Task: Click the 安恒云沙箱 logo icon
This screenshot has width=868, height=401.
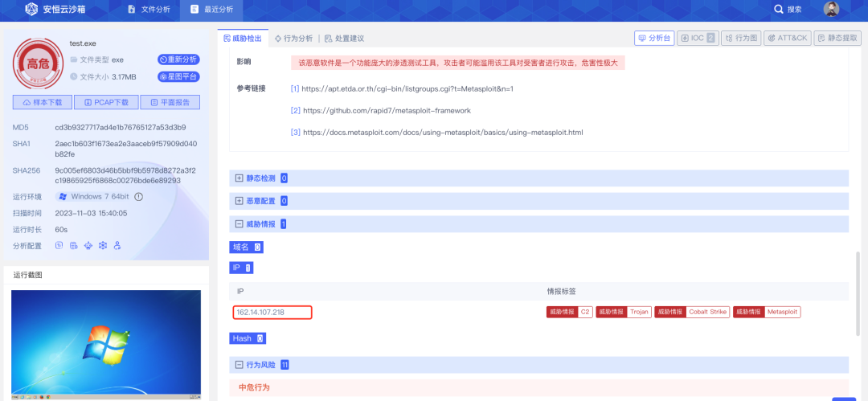Action: click(x=31, y=9)
